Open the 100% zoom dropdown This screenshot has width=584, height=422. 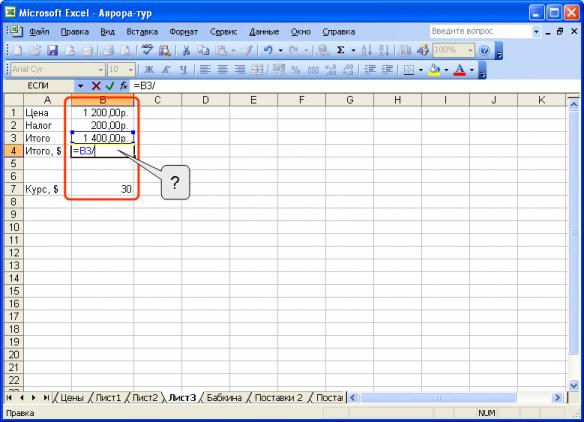pos(470,50)
